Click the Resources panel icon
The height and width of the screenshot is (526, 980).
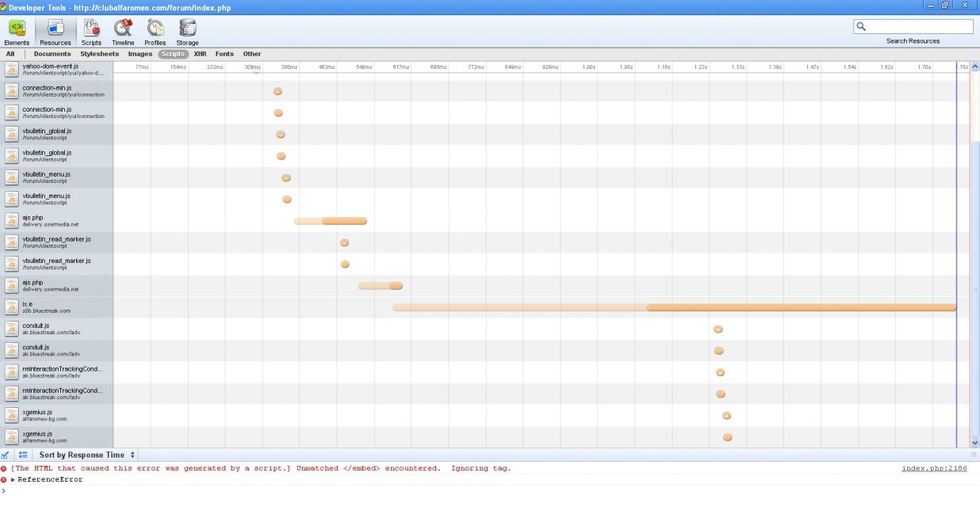pos(56,32)
